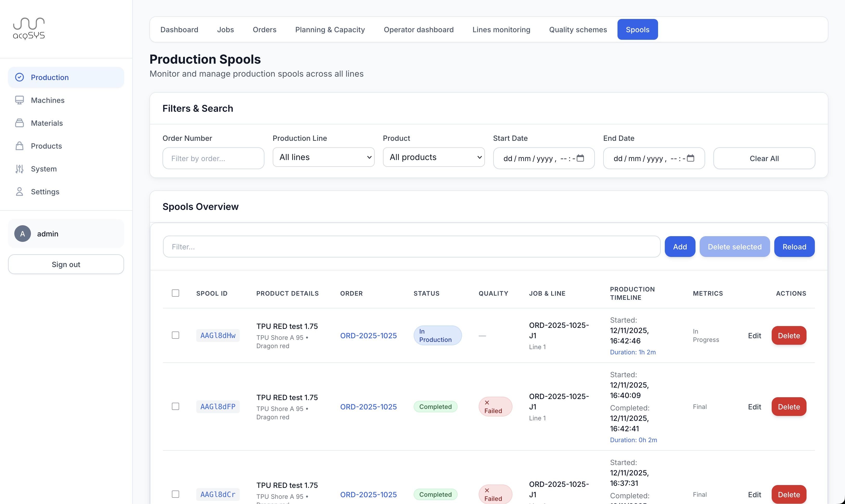Check the checkbox for spool AAGl8dFP

[176, 406]
